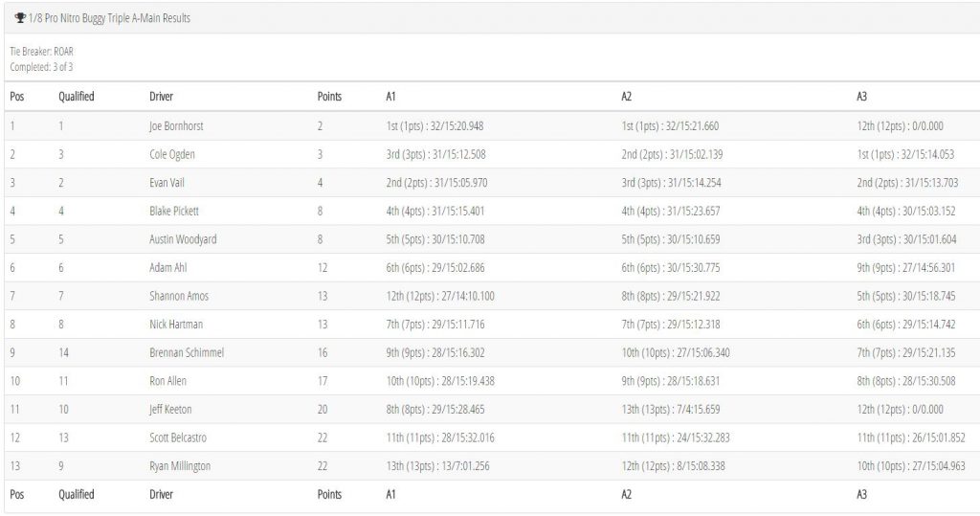Select Austin Woodyard's driver name
This screenshot has width=980, height=516.
pyautogui.click(x=183, y=239)
